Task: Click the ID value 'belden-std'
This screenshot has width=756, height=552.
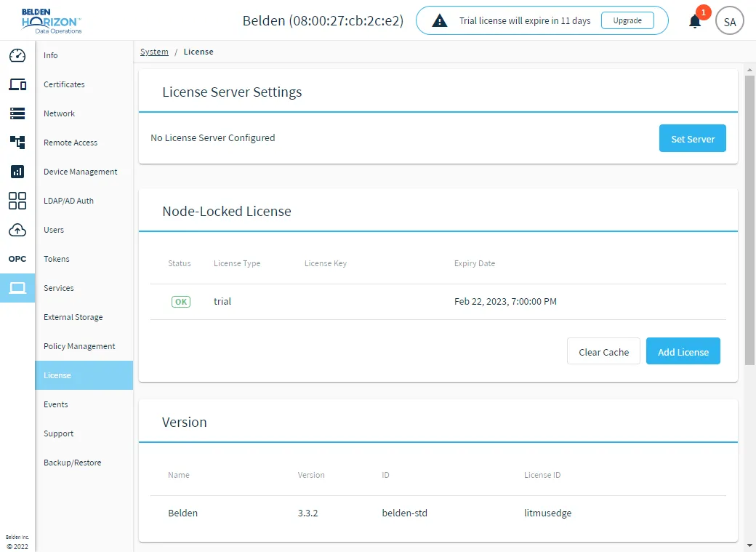Action: (x=404, y=513)
